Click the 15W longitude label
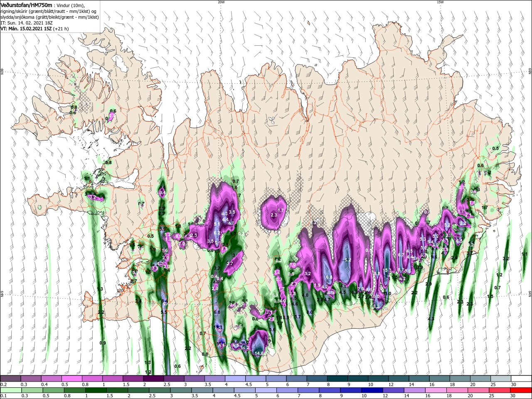 [440, 2]
